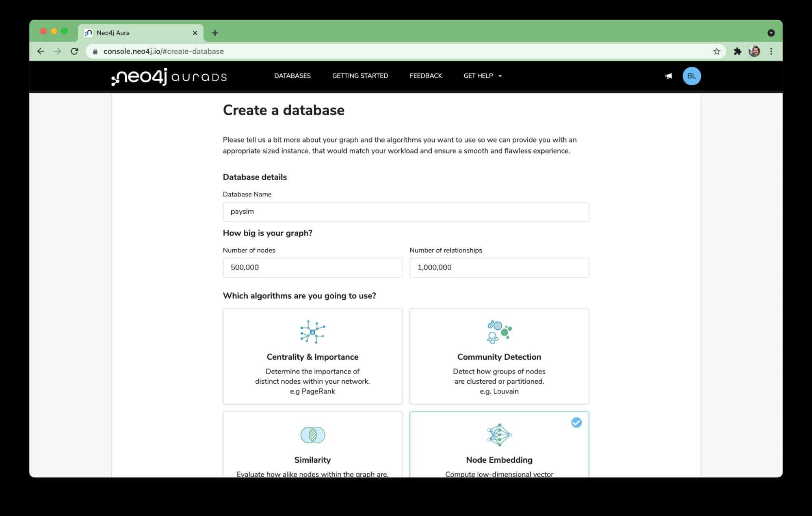Open the GETTING STARTED tab
Viewport: 812px width, 516px height.
point(360,76)
